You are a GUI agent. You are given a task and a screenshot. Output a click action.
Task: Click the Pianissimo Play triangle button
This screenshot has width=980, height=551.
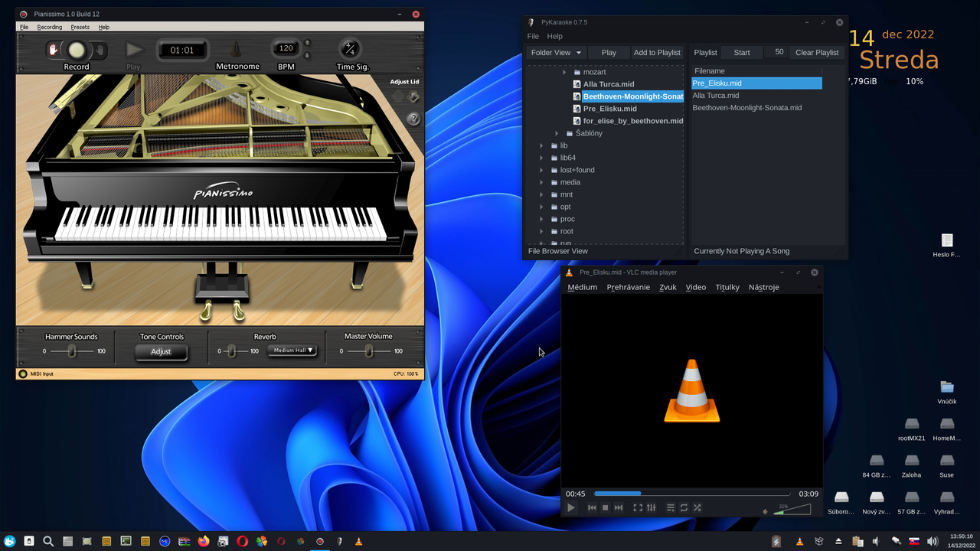click(x=135, y=51)
